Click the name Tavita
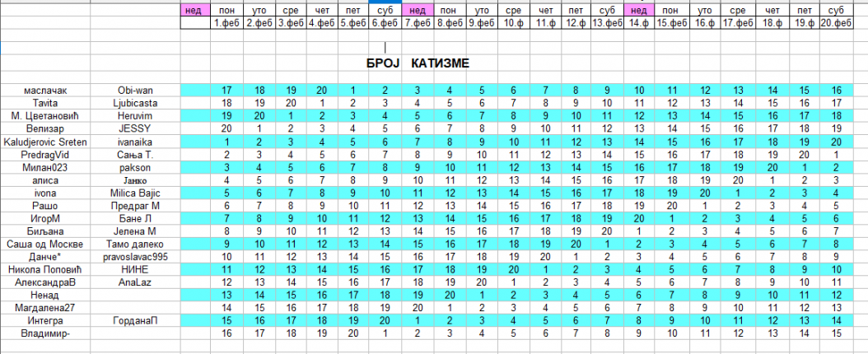Screen dimensions: 868x354 pos(45,103)
